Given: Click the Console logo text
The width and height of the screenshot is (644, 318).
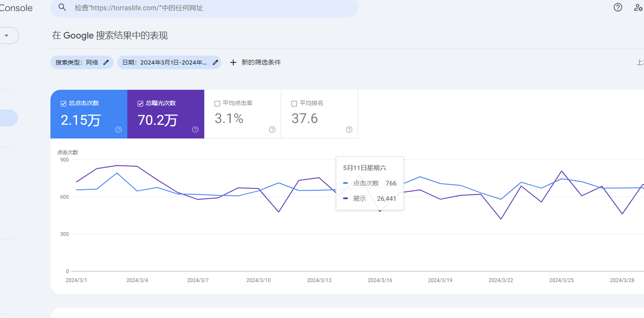Looking at the screenshot, I should (x=16, y=8).
